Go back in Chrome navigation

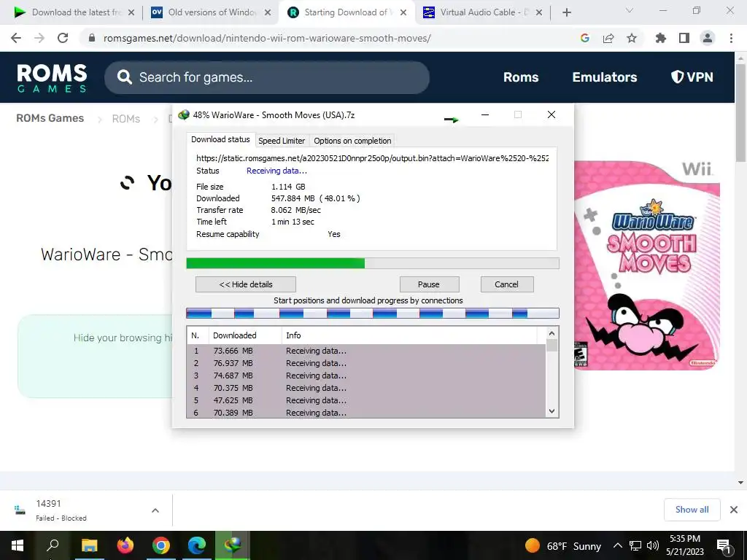[16, 38]
